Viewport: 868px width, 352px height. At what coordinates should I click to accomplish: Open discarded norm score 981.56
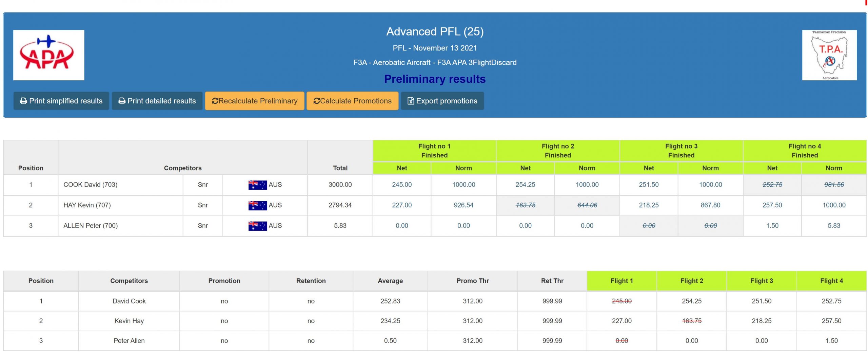click(834, 185)
